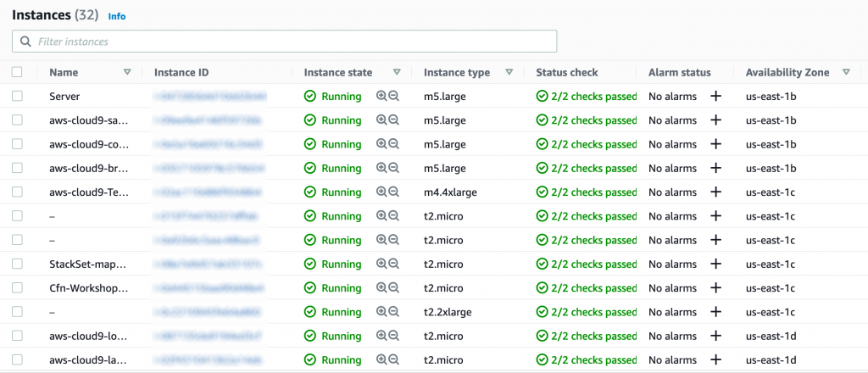Select checkbox for aws-cloud9-Te instance
868x373 pixels.
[17, 192]
